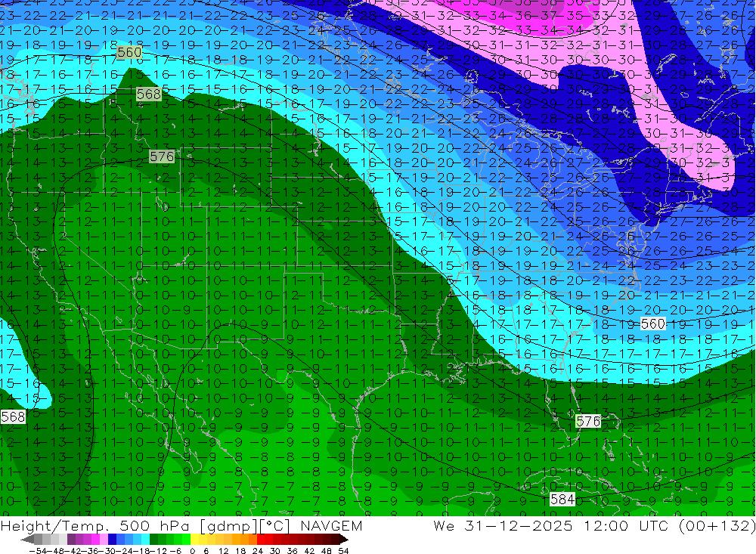756x554 pixels.
Task: Click the '(00+132)' forecast offset text
Action: coord(716,526)
